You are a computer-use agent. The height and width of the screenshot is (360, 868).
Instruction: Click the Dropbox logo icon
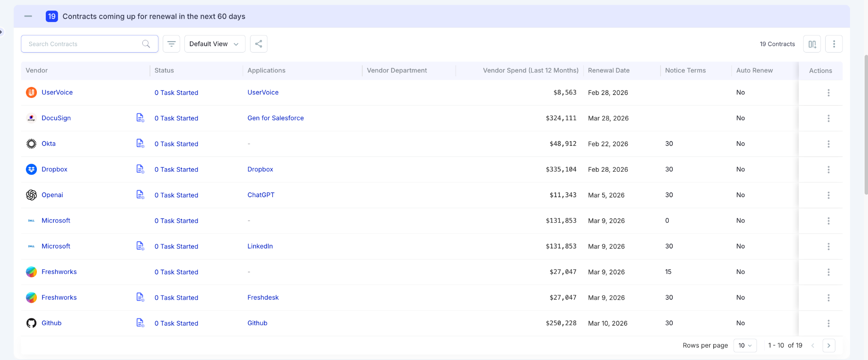pyautogui.click(x=31, y=169)
